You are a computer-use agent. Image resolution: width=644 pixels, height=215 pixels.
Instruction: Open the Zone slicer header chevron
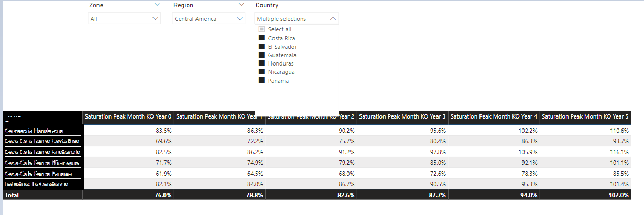click(x=157, y=5)
